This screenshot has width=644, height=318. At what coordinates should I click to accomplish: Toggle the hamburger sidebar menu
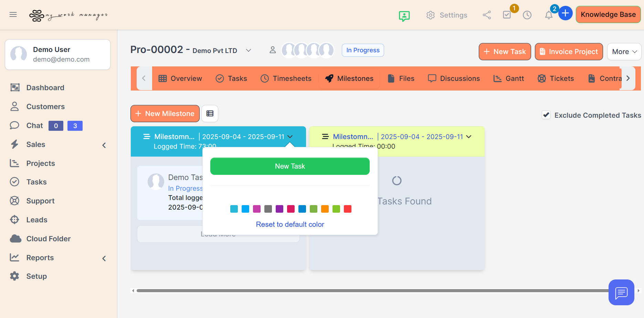(x=13, y=14)
